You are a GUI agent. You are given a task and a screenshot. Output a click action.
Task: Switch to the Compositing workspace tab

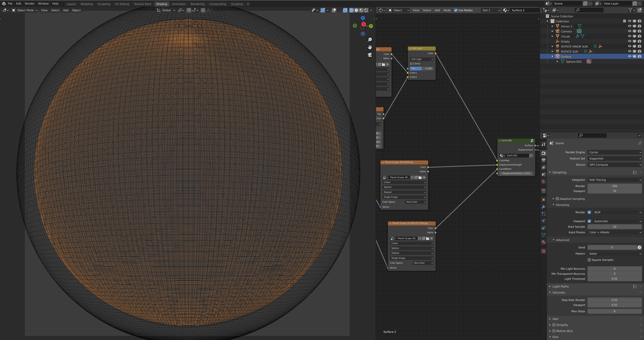click(217, 4)
